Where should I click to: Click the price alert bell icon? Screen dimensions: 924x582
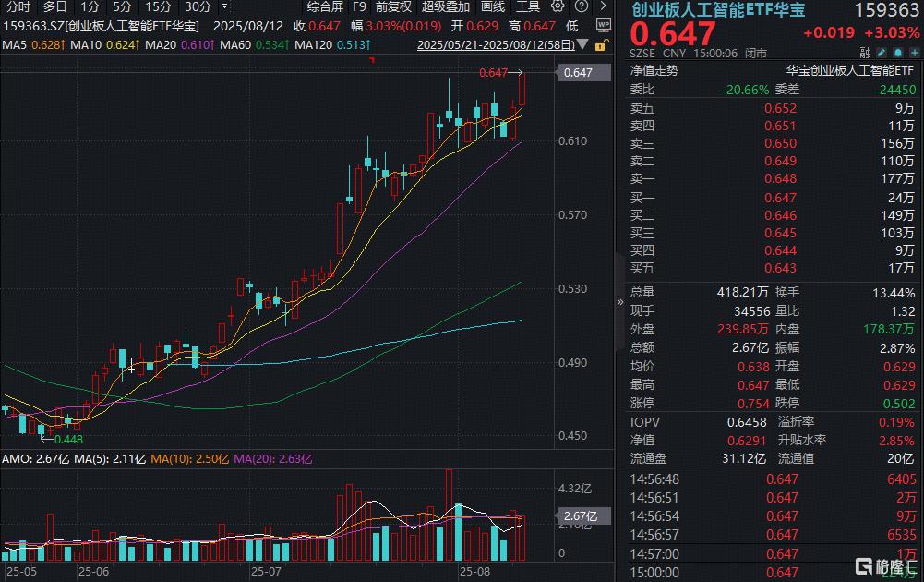coord(898,53)
